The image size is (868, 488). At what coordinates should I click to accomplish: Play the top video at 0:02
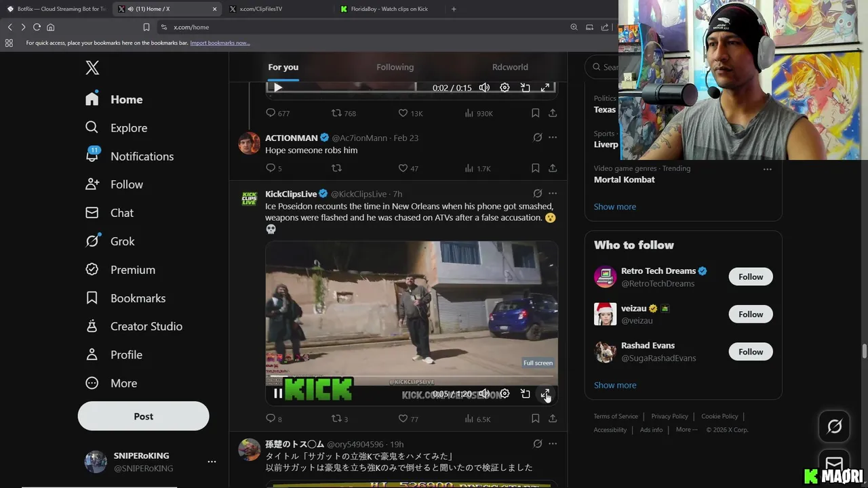[x=278, y=87]
